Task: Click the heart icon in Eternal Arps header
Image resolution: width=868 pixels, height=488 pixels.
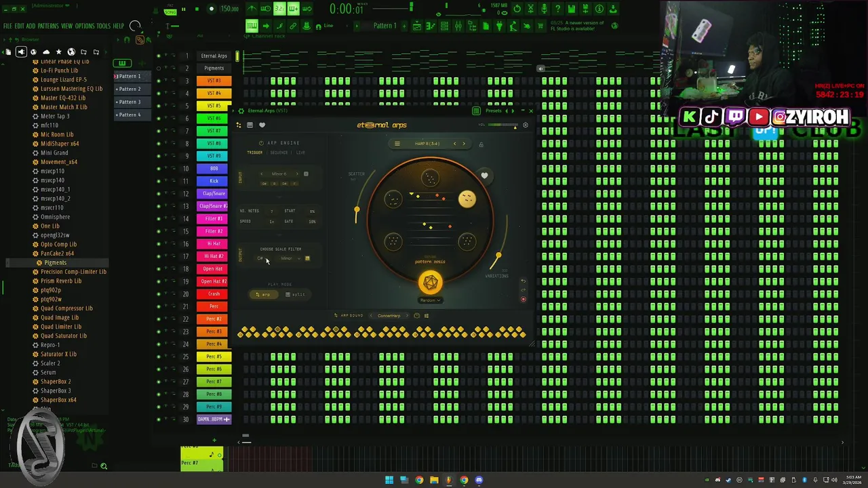Action: tap(262, 125)
